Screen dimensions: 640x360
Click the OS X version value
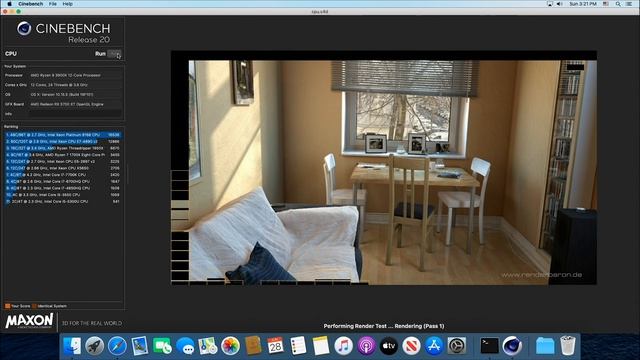[62, 95]
